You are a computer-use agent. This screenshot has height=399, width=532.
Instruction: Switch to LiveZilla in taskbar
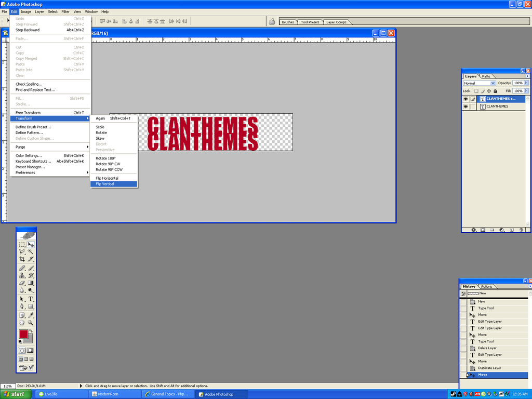click(61, 394)
